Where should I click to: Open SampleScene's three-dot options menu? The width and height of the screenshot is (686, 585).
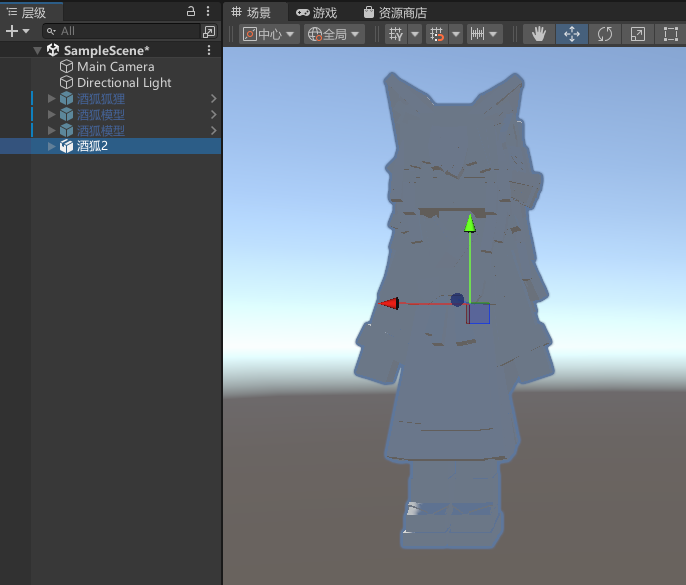tap(209, 50)
